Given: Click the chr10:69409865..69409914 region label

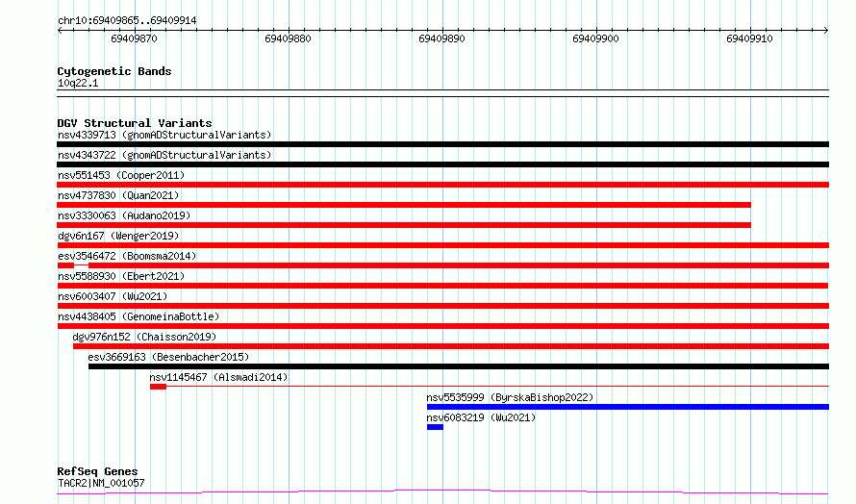Looking at the screenshot, I should pos(127,20).
